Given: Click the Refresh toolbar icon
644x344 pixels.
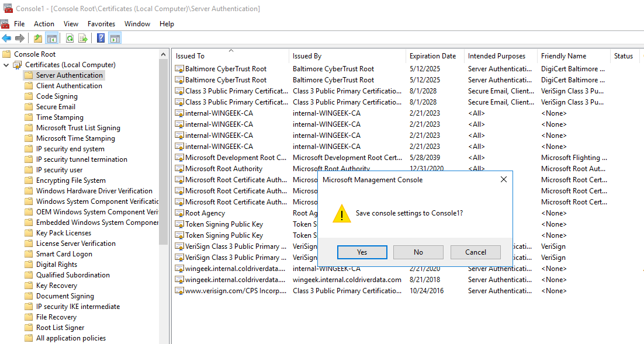Looking at the screenshot, I should tap(70, 39).
